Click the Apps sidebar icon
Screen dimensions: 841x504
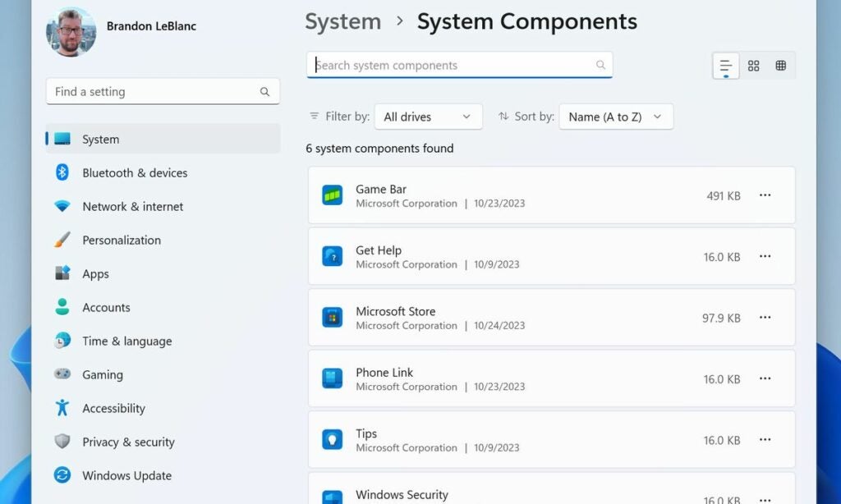click(x=62, y=273)
